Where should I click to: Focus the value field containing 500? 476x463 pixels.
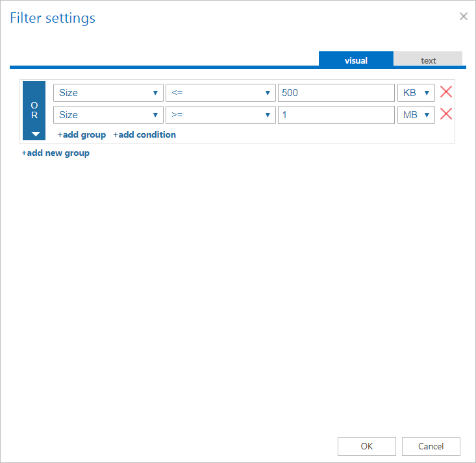[336, 93]
